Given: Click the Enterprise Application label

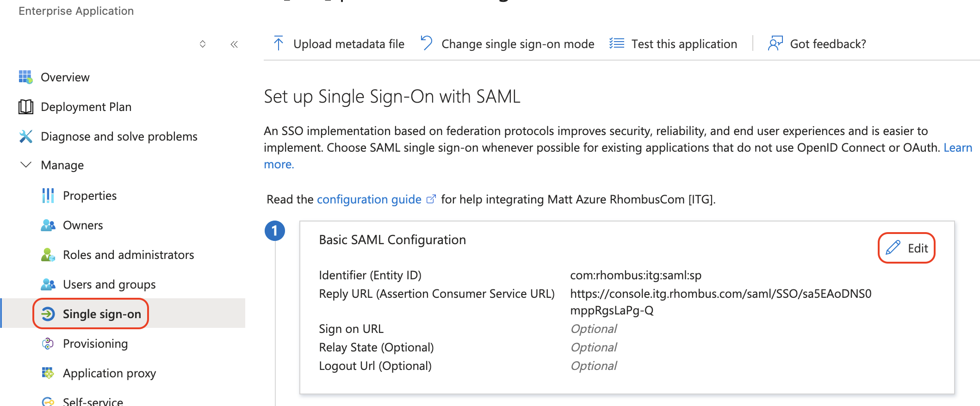Looking at the screenshot, I should coord(76,11).
